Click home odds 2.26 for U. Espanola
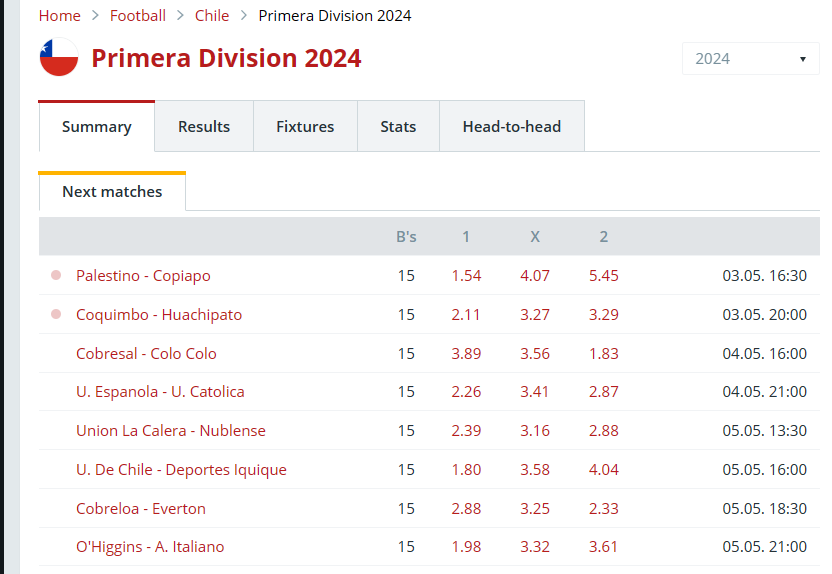 pos(466,392)
